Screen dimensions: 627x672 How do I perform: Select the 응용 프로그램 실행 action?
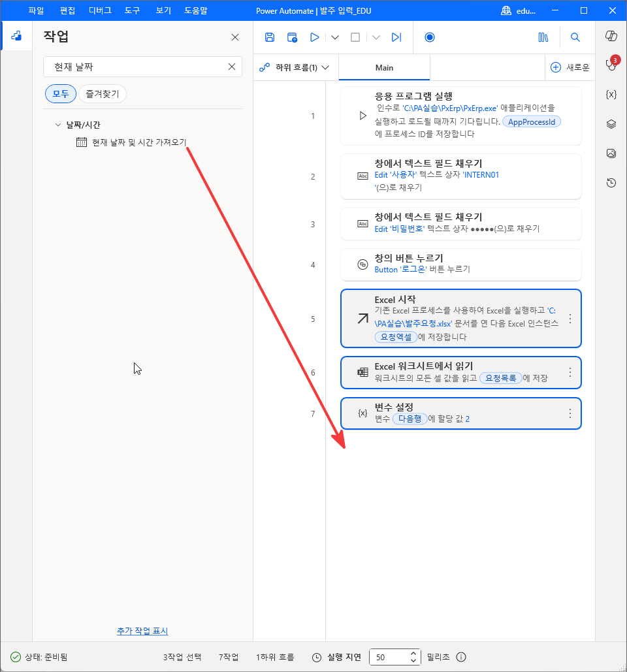coord(460,116)
